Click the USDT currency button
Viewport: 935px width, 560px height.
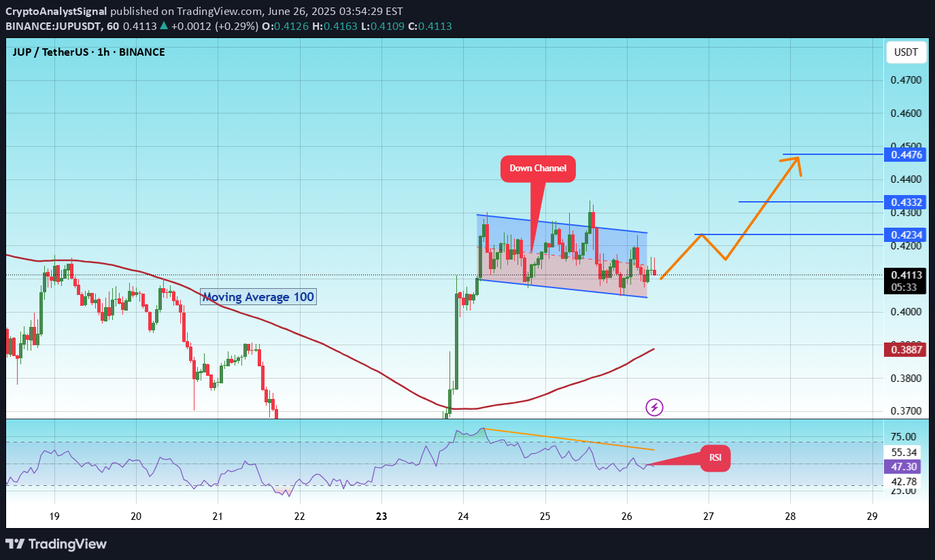coord(905,52)
